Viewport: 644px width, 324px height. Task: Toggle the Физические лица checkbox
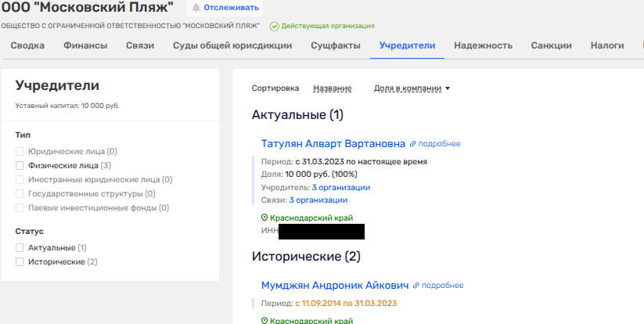20,166
